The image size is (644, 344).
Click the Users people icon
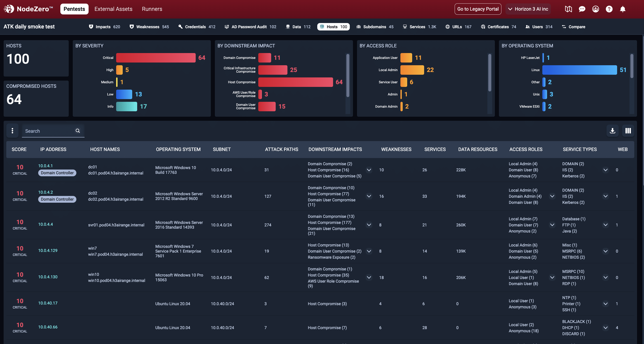(x=527, y=26)
